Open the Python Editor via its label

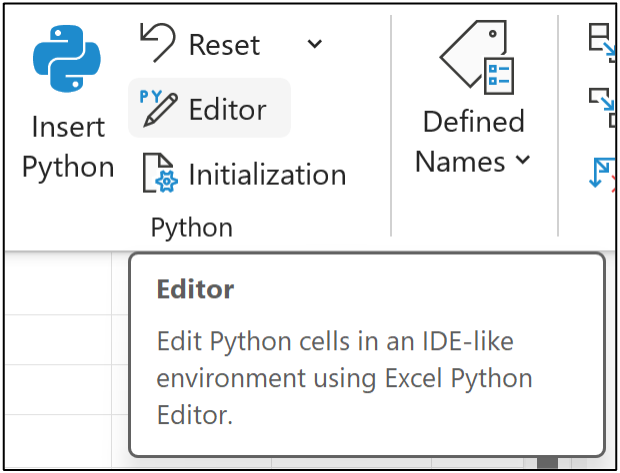(x=228, y=109)
